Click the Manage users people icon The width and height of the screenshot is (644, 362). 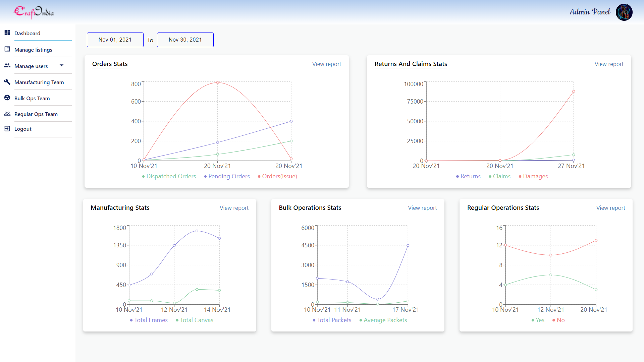[7, 65]
